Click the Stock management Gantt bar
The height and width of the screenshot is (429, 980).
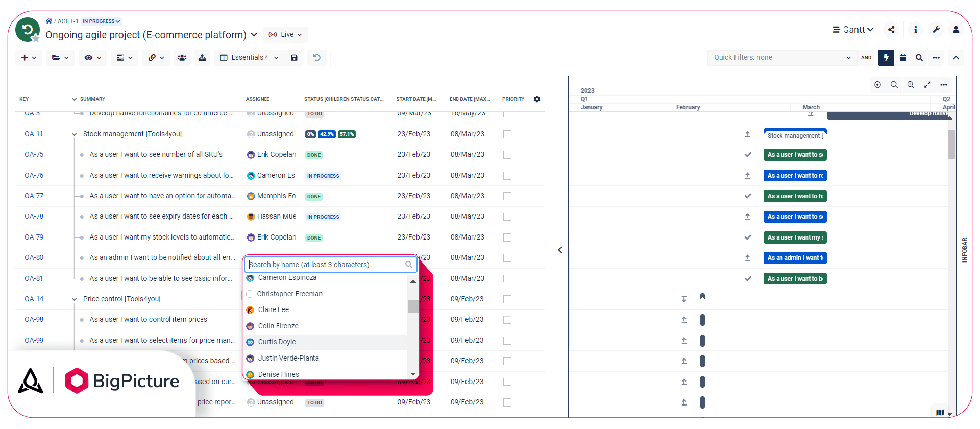coord(795,135)
